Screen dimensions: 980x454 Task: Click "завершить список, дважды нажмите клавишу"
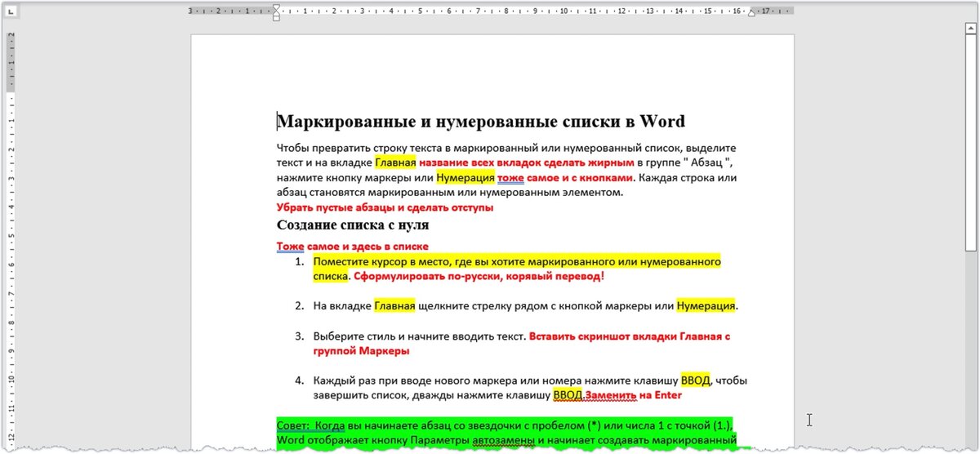[432, 395]
